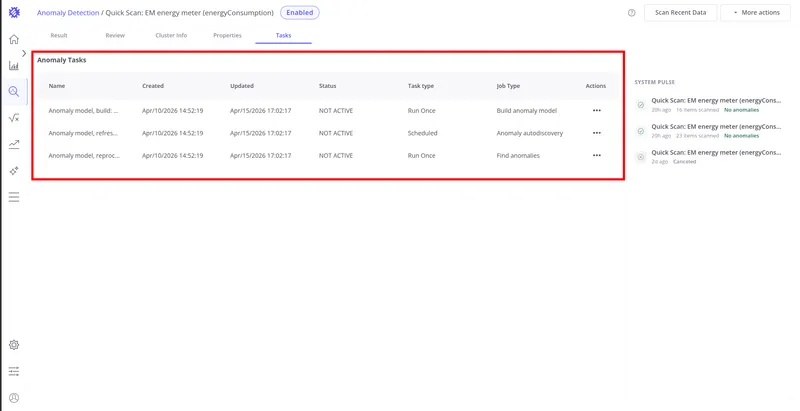Click NOT ACTIVE status in Scheduled row
This screenshot has height=411, width=800.
click(336, 133)
